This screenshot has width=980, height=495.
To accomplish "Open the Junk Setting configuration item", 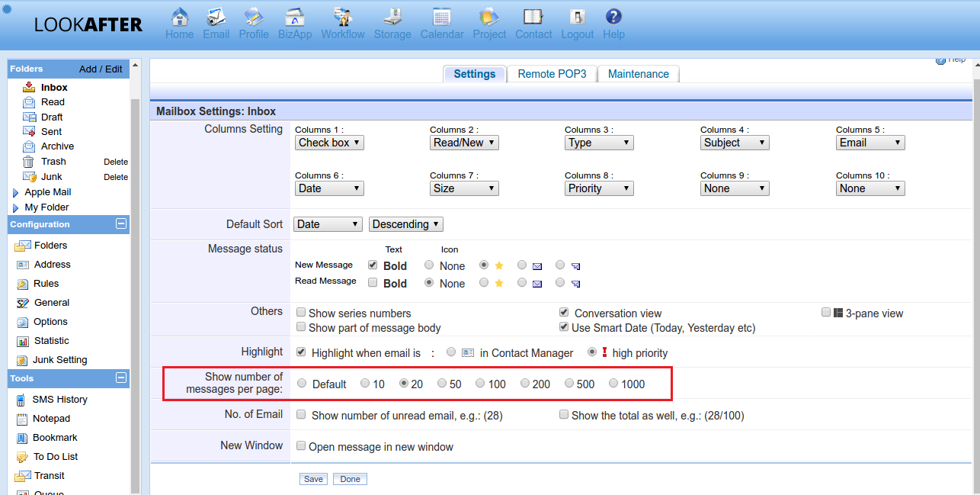I will pyautogui.click(x=59, y=360).
